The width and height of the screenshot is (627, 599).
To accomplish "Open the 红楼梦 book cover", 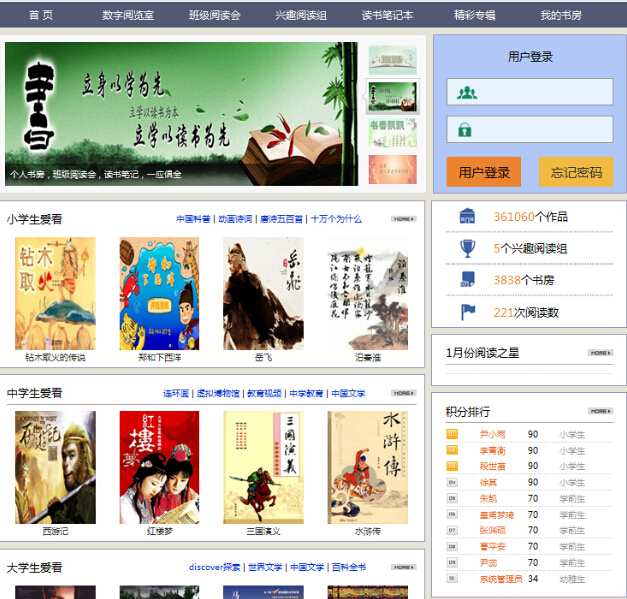I will click(x=159, y=467).
